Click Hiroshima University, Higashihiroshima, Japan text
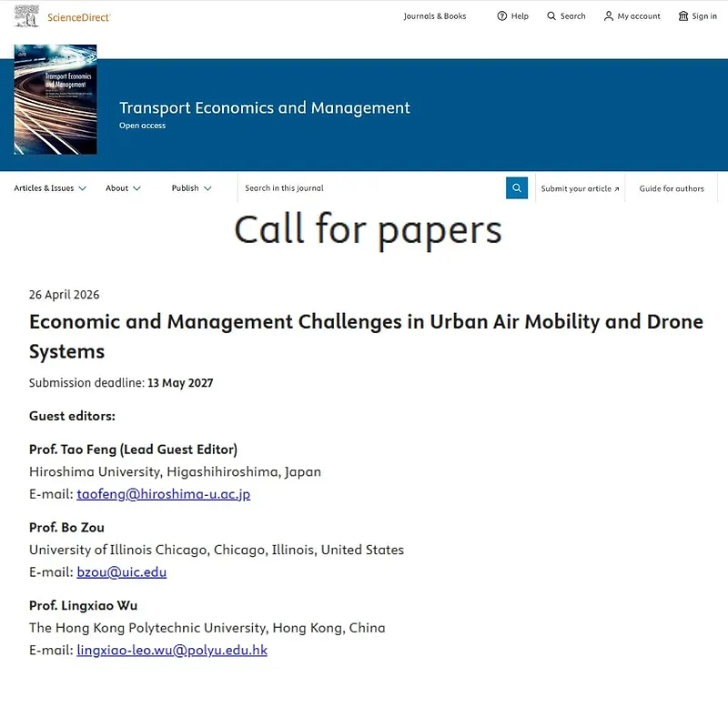The height and width of the screenshot is (728, 728). coord(175,471)
